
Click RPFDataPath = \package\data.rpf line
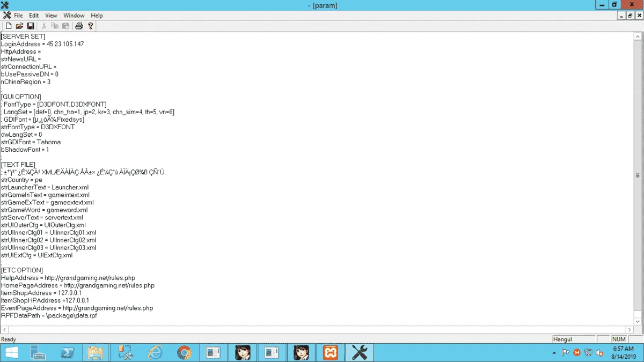pos(49,315)
